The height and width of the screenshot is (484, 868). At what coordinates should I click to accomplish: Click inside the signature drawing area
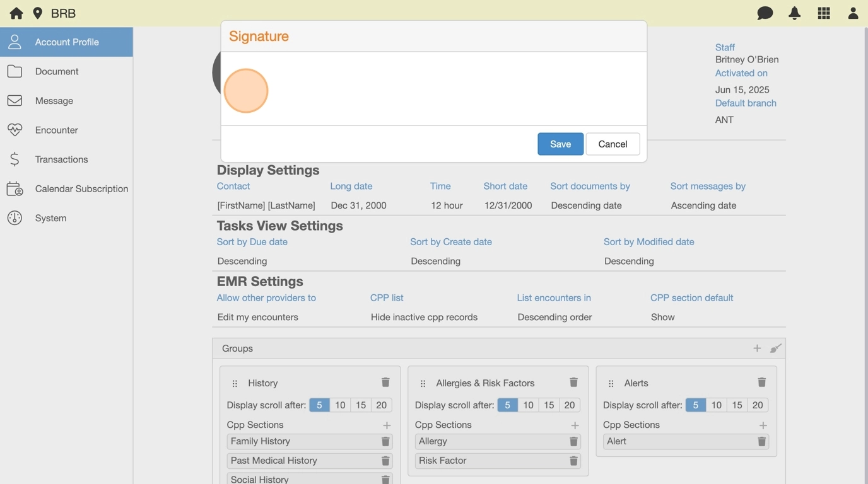[434, 89]
